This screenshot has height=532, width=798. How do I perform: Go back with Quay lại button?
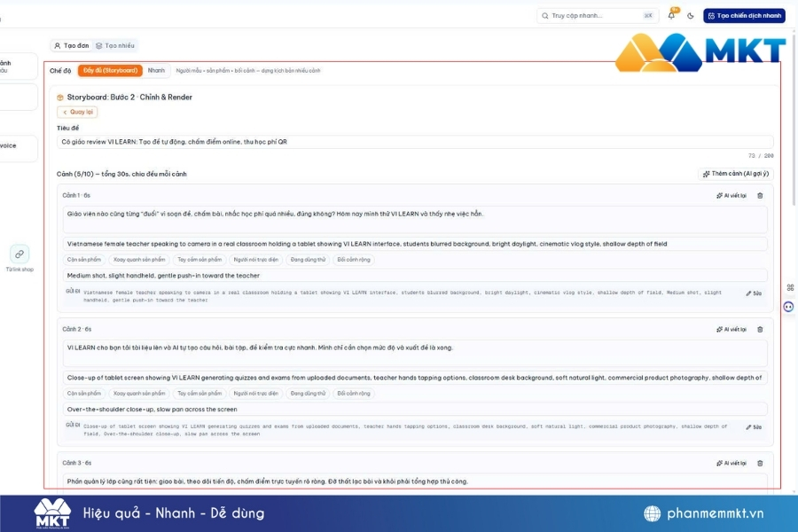coord(77,112)
